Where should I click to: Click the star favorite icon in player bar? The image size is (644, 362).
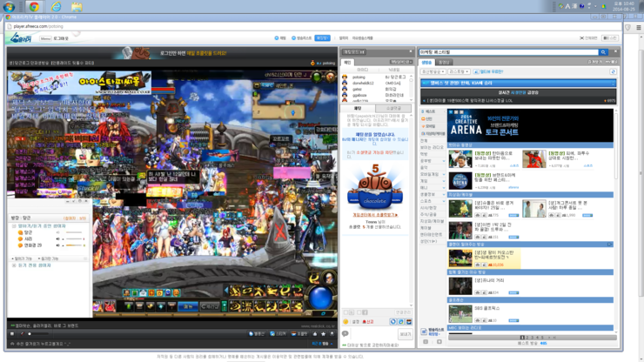(323, 334)
